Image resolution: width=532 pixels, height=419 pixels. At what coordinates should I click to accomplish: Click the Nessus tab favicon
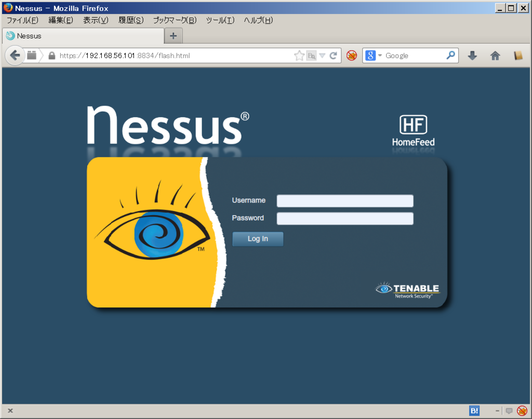pos(10,36)
